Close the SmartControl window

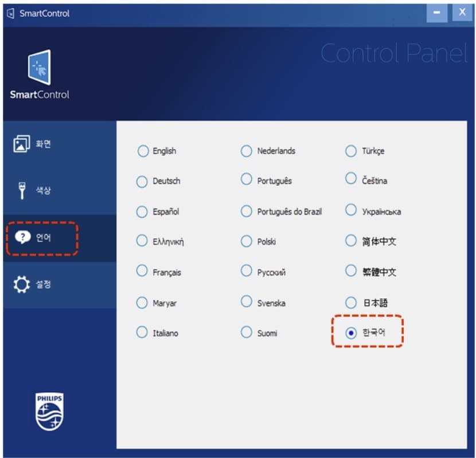coord(462,13)
